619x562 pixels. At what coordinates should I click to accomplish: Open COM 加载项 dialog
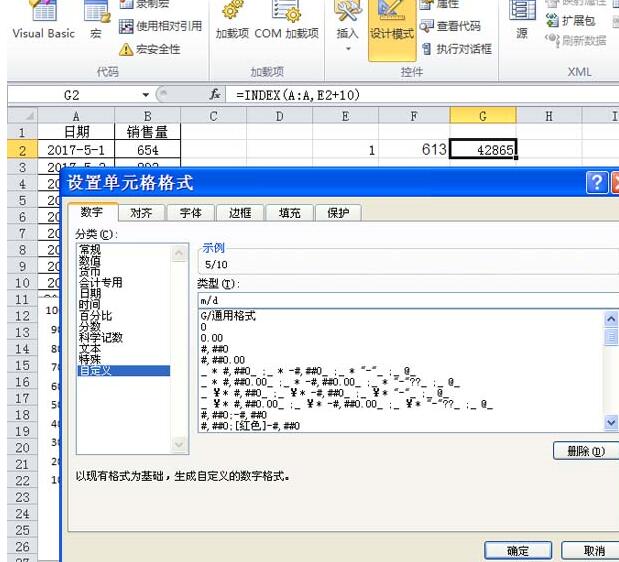point(286,21)
